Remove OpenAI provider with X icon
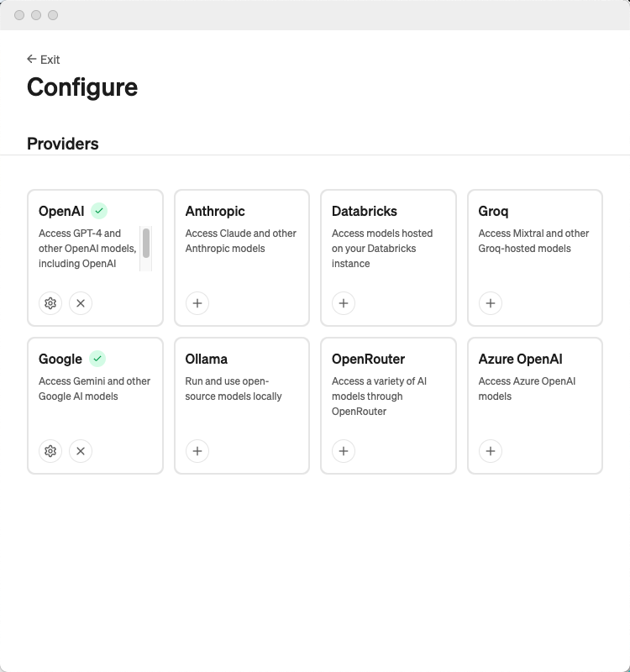 81,303
